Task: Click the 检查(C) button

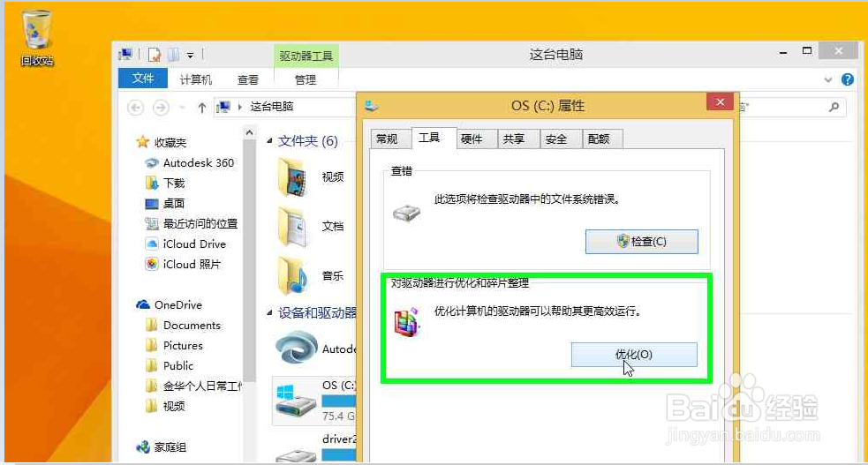Action: [x=642, y=242]
